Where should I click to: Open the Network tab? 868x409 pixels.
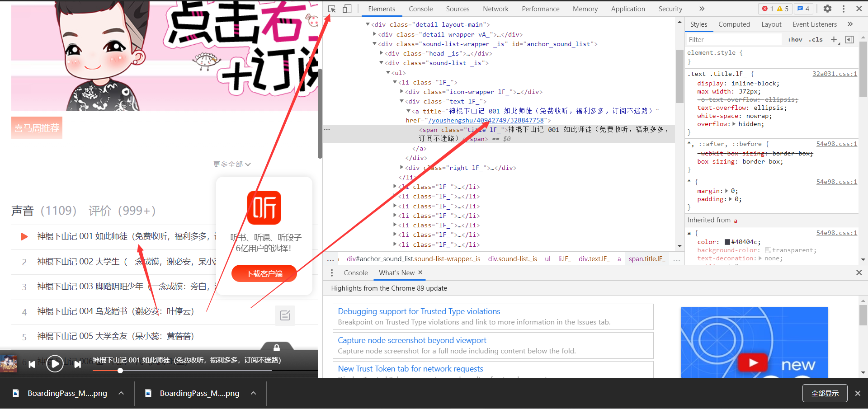(x=495, y=9)
